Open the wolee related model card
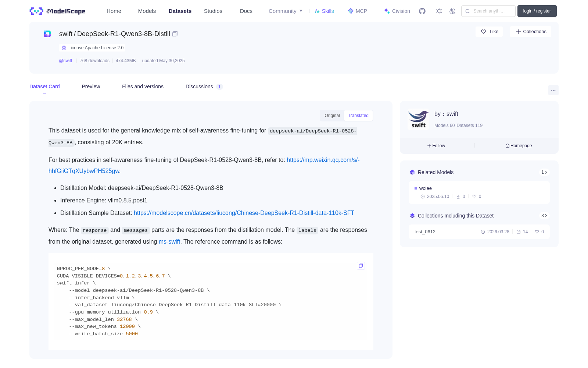 pyautogui.click(x=479, y=192)
